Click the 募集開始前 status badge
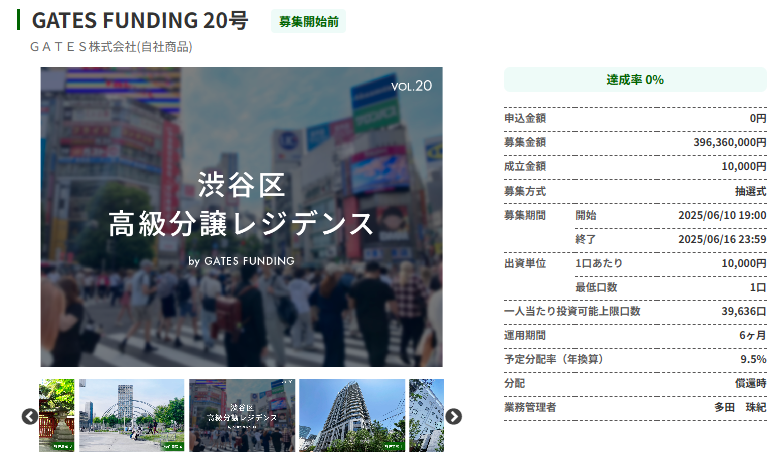This screenshot has height=452, width=775. (x=308, y=22)
